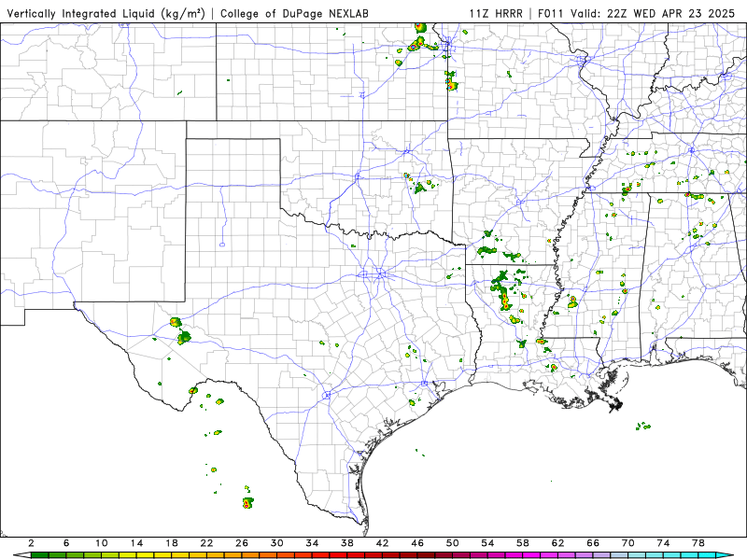The image size is (747, 560).
Task: Click the legend value "42"
Action: pyautogui.click(x=383, y=543)
